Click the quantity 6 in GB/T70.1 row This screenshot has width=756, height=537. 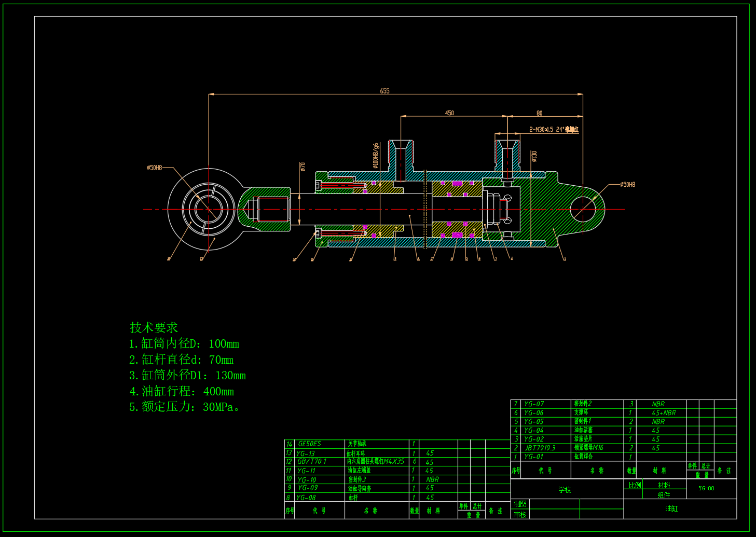(415, 461)
